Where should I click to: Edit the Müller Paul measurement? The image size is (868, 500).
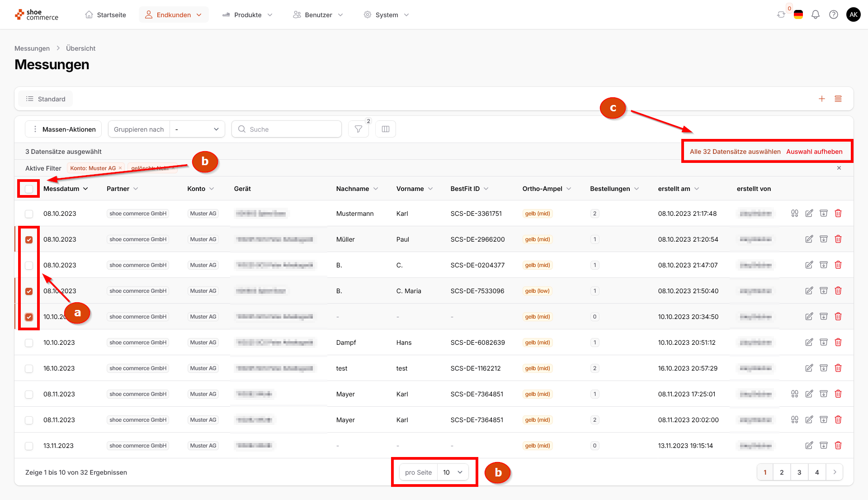click(809, 239)
